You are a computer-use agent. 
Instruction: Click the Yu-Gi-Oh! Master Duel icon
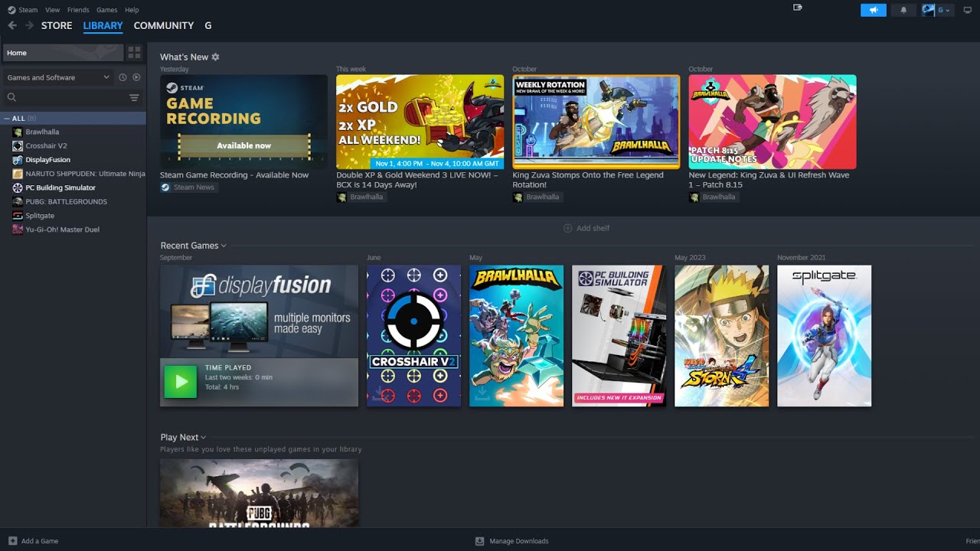pos(18,230)
